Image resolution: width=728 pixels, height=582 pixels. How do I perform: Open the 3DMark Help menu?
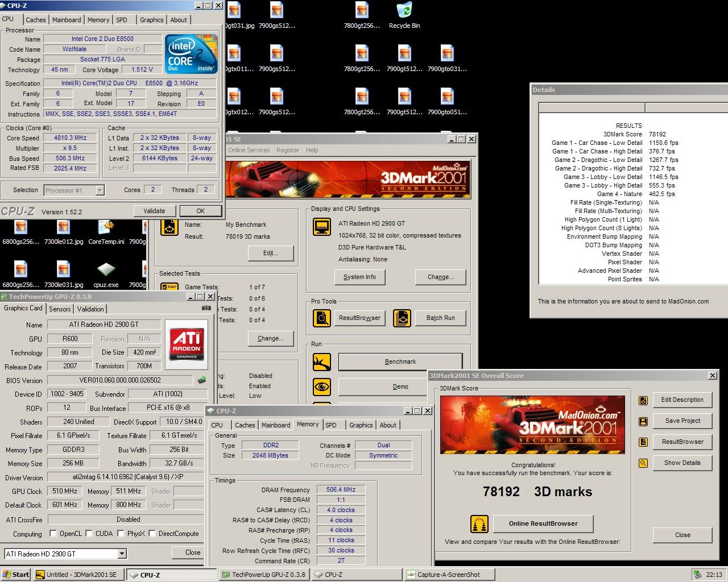(x=312, y=150)
